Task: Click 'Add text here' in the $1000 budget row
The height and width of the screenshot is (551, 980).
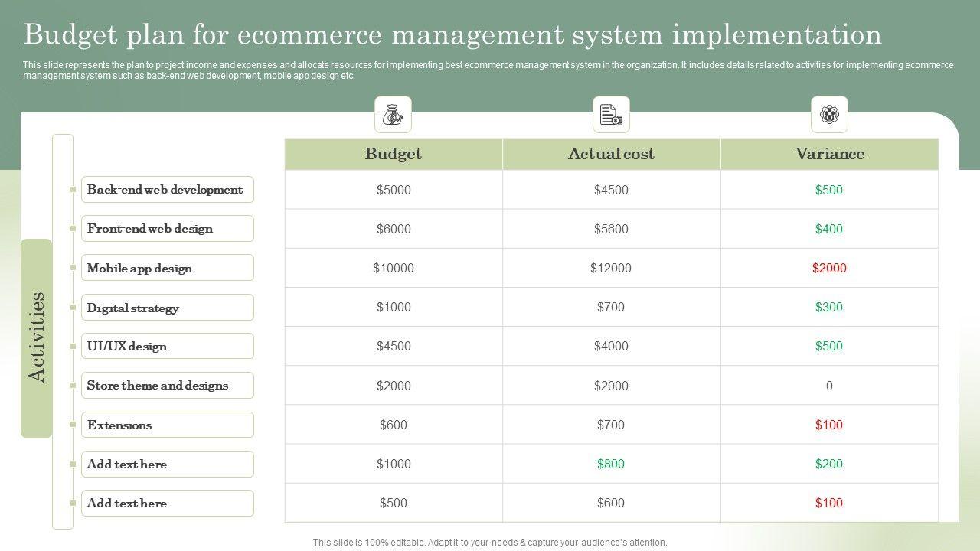Action: [168, 464]
